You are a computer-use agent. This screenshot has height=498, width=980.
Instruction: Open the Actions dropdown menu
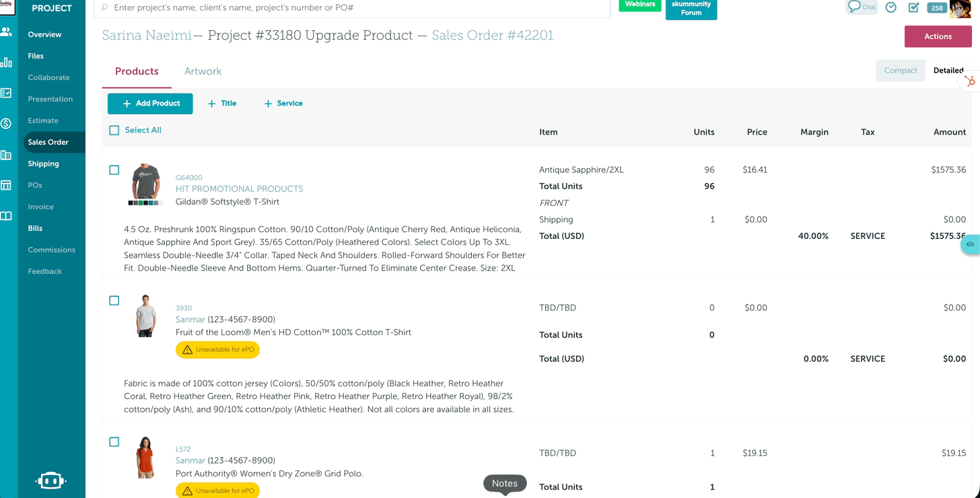[938, 36]
